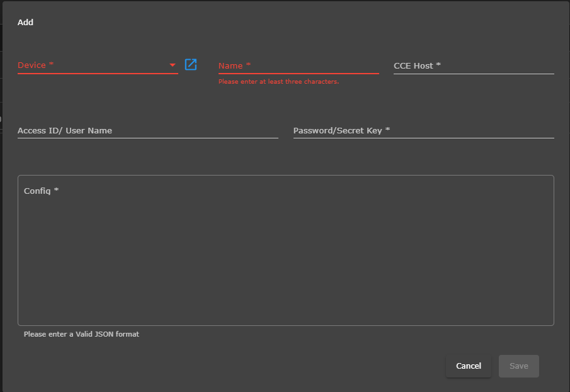Click the red Device * label

35,65
